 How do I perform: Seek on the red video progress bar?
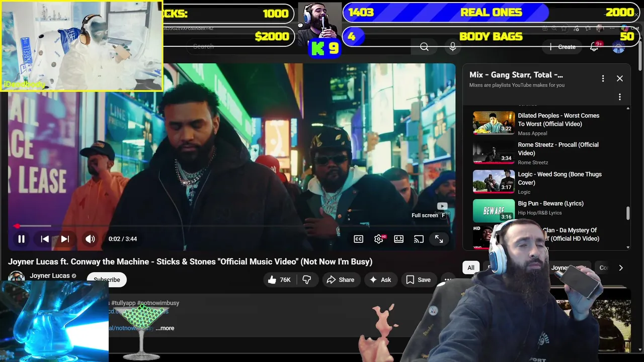pyautogui.click(x=231, y=226)
